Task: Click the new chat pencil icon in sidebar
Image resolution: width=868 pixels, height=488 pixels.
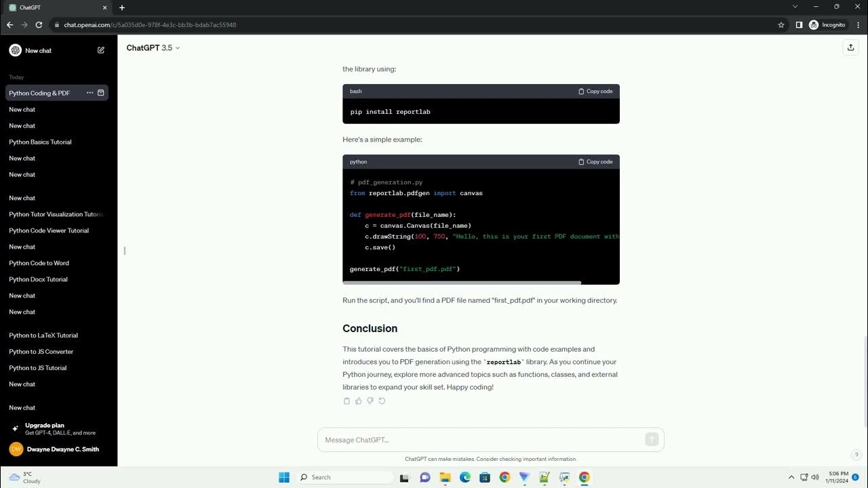Action: coord(101,50)
